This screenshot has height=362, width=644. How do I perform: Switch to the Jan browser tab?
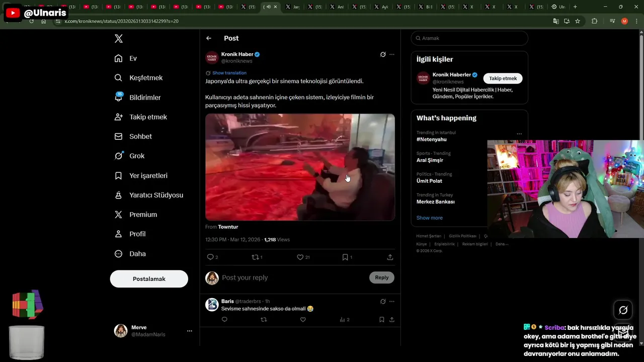(x=292, y=7)
